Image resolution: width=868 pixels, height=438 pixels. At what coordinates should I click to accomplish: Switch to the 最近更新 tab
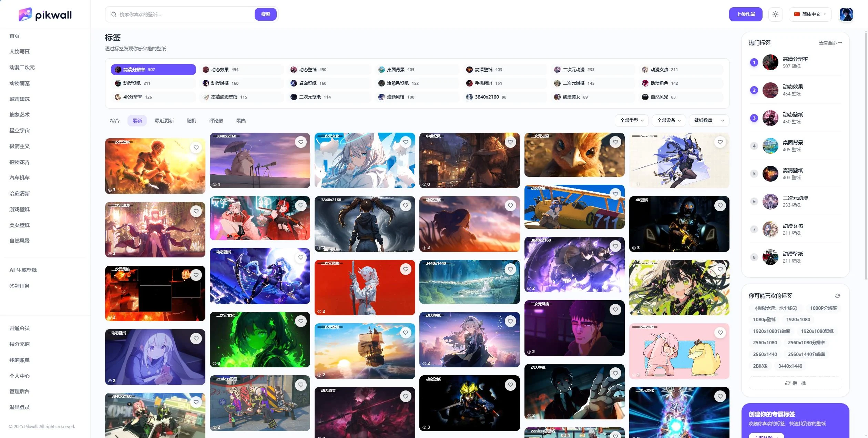point(164,121)
